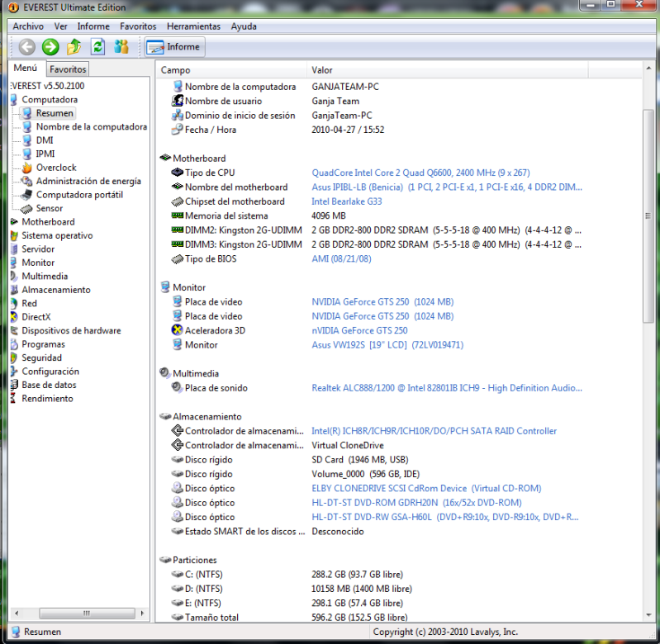Select Nombre de la computadora tree item
This screenshot has height=644, width=660.
[92, 126]
